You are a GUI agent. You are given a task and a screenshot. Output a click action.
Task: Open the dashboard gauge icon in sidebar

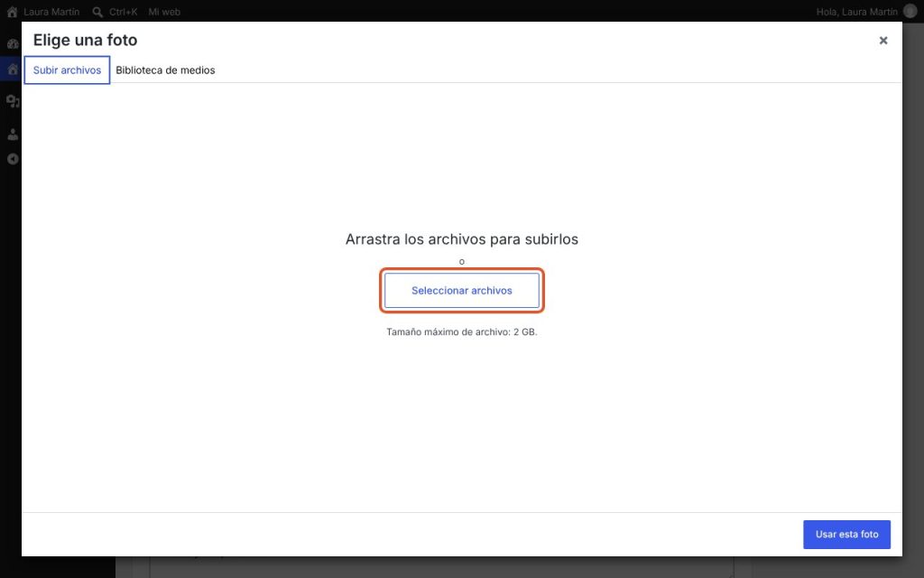click(x=13, y=43)
